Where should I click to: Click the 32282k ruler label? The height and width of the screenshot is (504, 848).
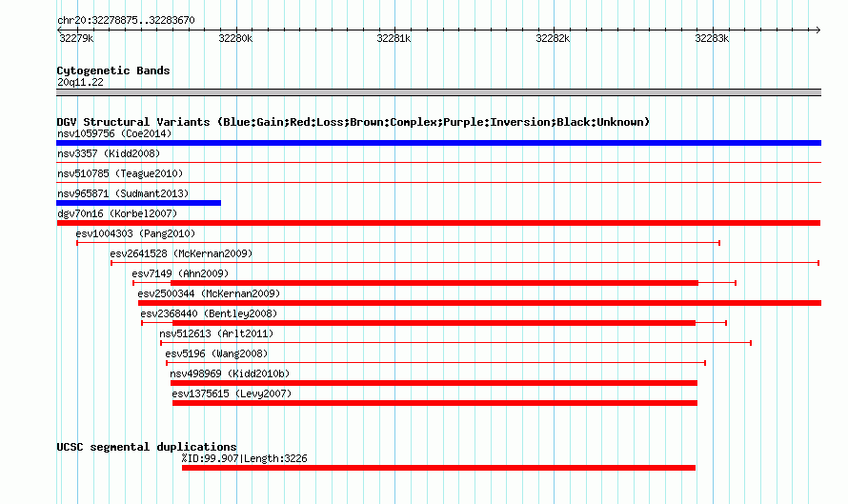coord(553,38)
